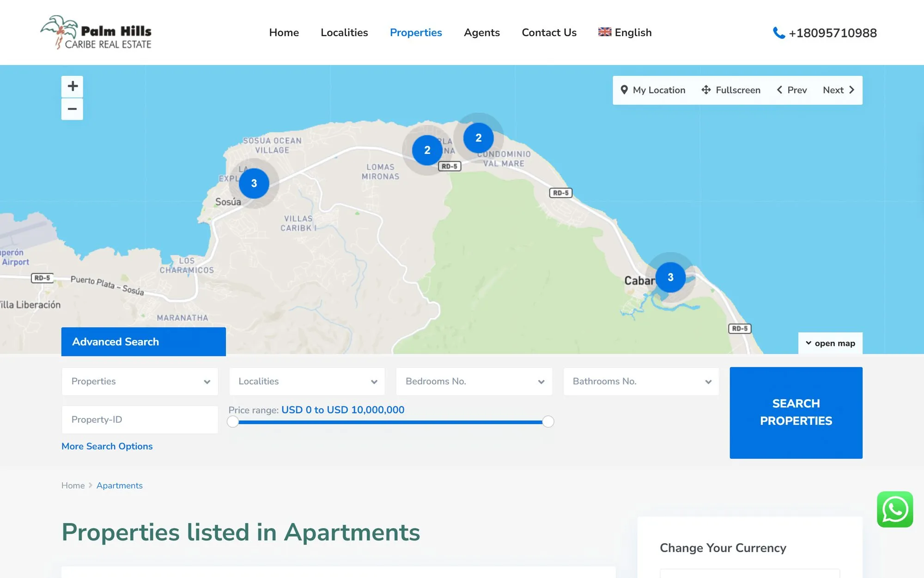924x578 pixels.
Task: Expand the Properties type dropdown
Action: tap(140, 381)
